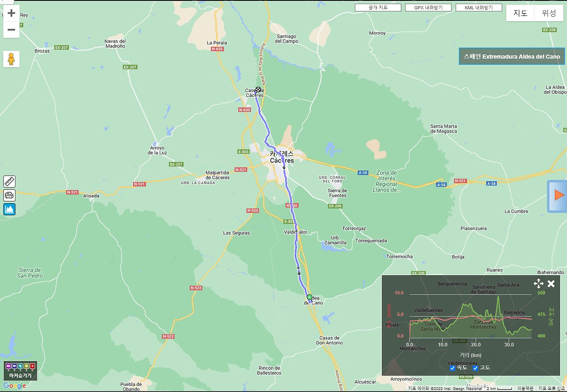The width and height of the screenshot is (567, 392).
Task: Click the Torrequemada map label
Action: (371, 241)
